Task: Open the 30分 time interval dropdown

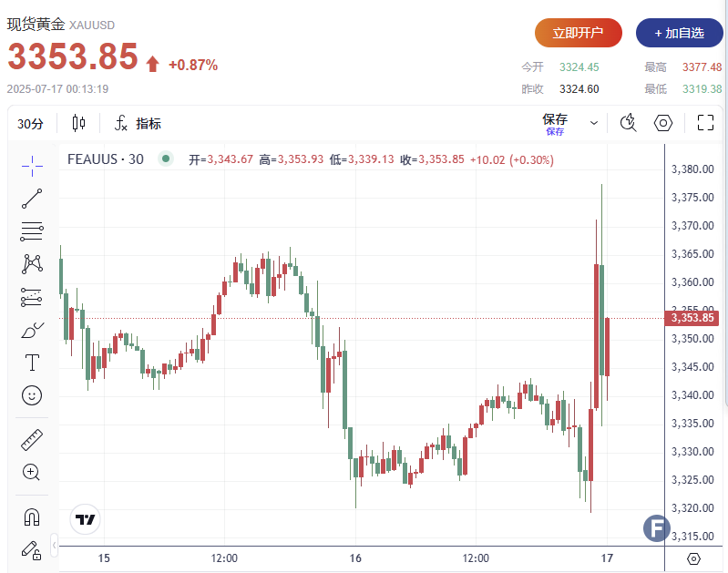Action: [x=30, y=124]
